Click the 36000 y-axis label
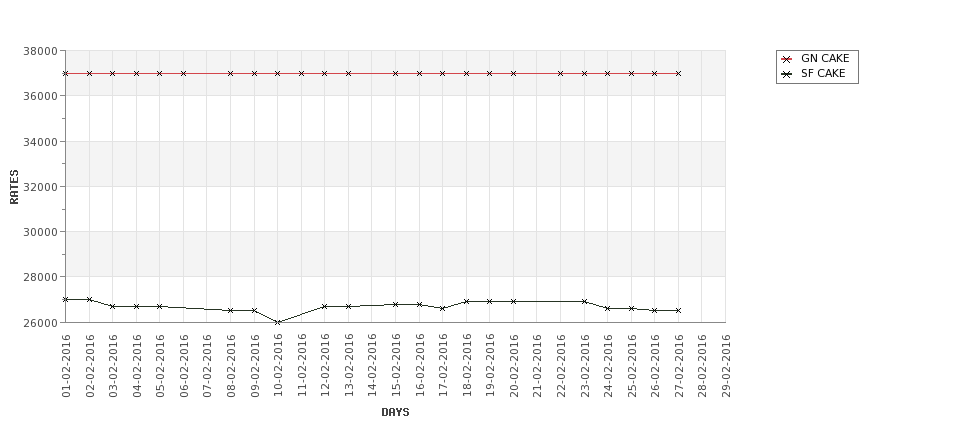The image size is (975, 429). (x=40, y=96)
